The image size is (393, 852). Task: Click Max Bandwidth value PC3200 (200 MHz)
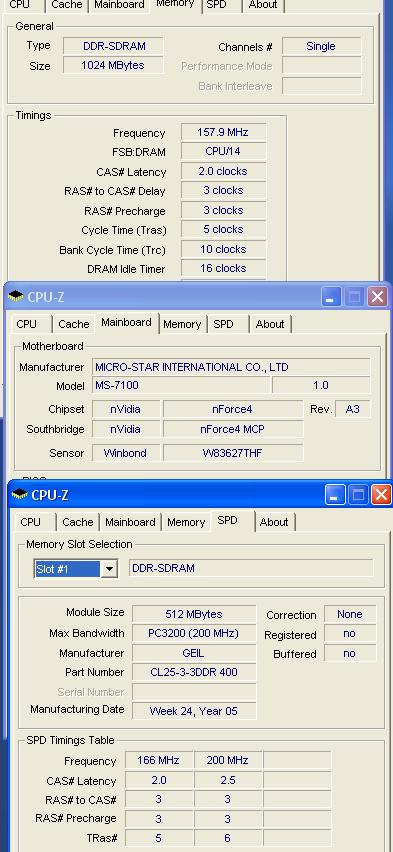coord(194,633)
